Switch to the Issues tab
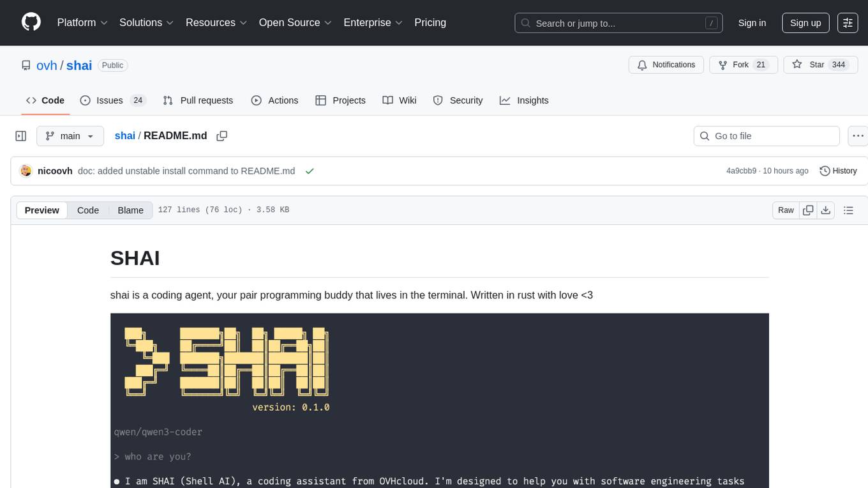 coord(113,100)
